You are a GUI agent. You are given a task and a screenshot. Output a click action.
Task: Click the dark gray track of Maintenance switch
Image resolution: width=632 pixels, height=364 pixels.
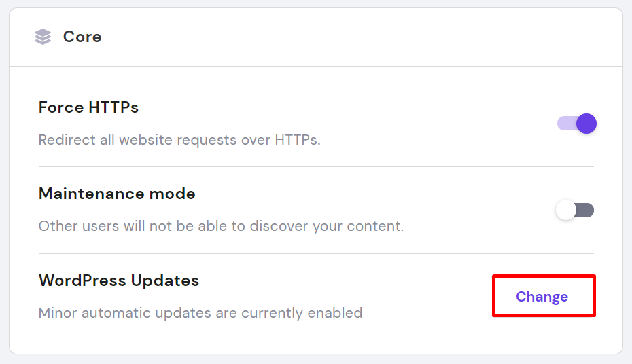coord(586,211)
